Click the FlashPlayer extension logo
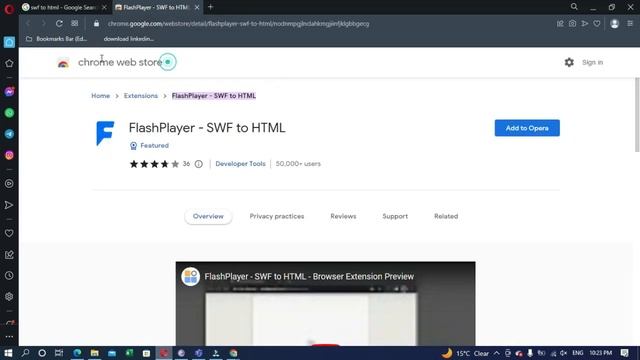640x360 pixels. point(105,133)
